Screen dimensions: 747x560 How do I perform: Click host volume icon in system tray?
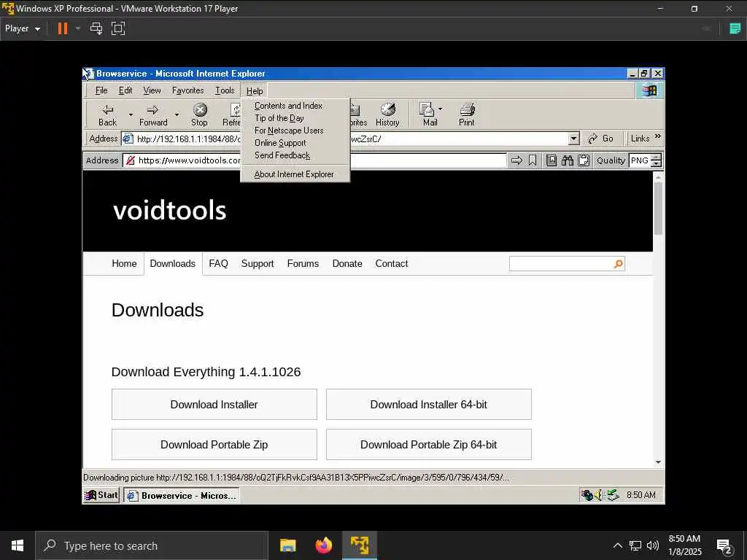point(653,545)
